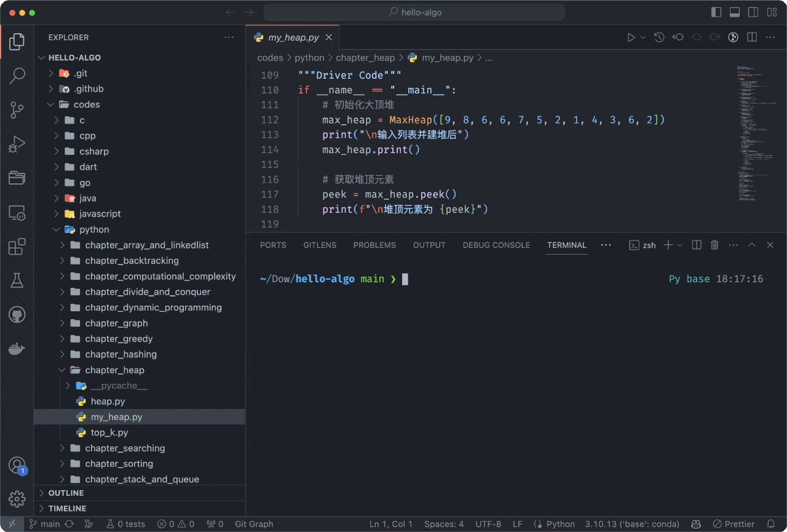Open the Docker view in activity bar
This screenshot has width=787, height=532.
(x=17, y=349)
